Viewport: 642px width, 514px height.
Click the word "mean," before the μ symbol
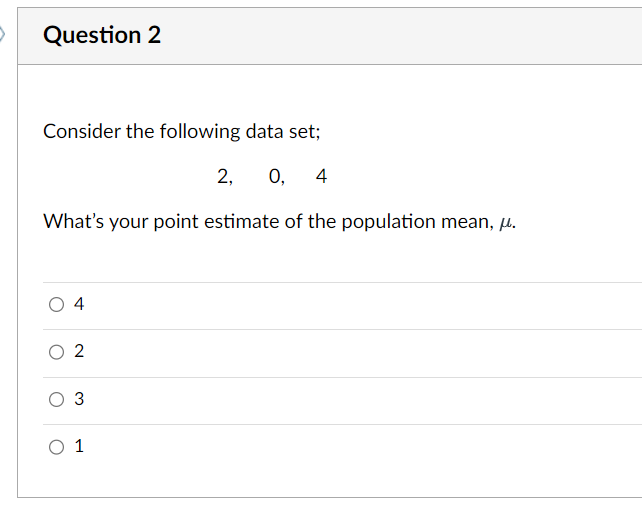point(468,222)
